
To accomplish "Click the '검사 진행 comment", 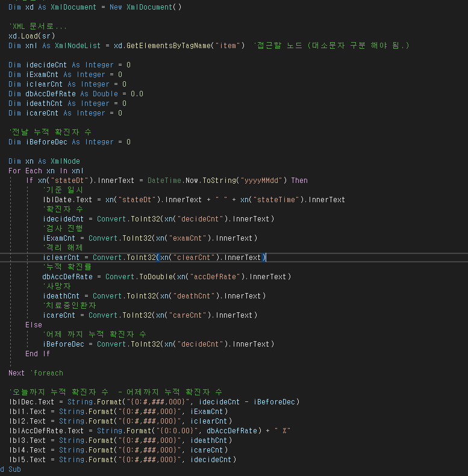I will pos(63,229).
